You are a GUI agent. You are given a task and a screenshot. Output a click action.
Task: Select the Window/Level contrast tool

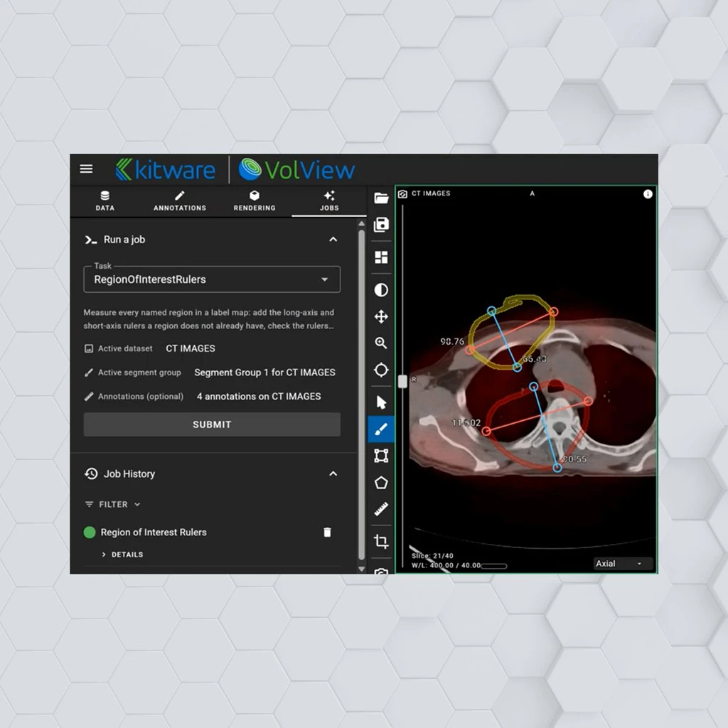coord(381,290)
